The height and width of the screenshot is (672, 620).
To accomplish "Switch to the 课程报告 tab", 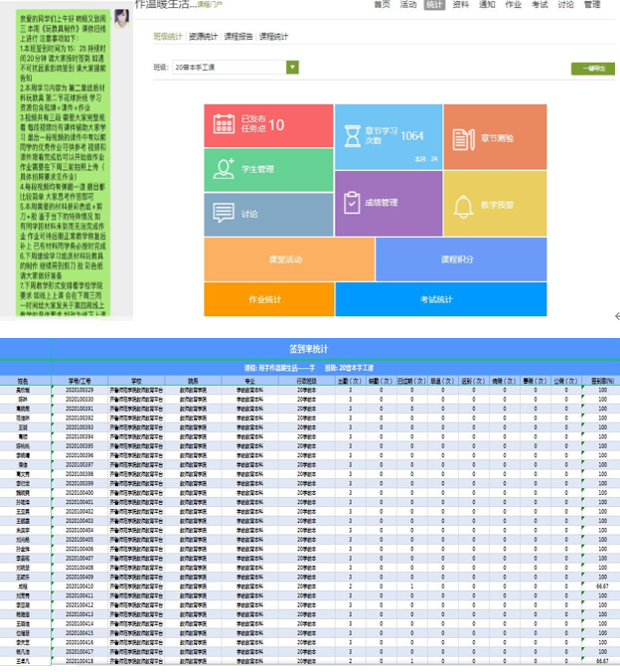I will (237, 37).
